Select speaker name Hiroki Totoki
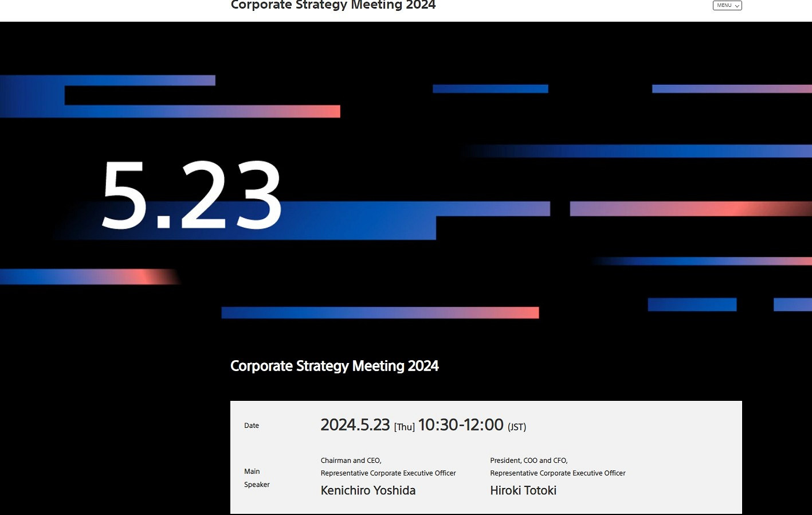 523,490
